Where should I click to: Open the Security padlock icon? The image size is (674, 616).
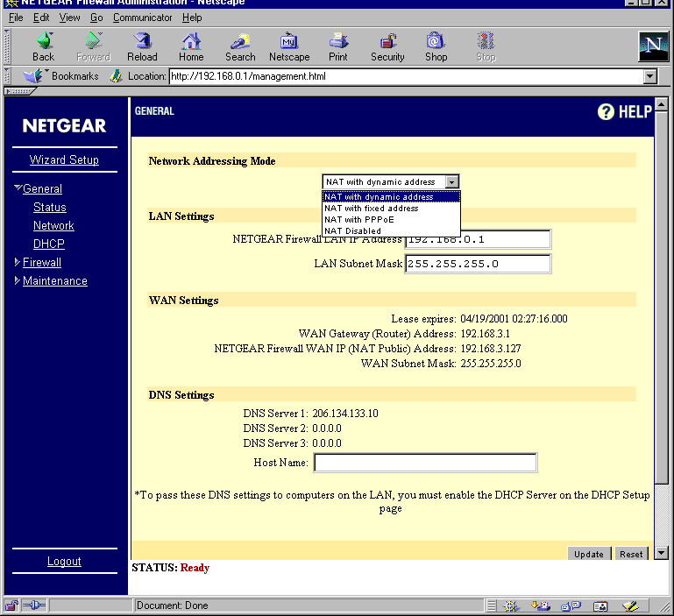point(387,41)
